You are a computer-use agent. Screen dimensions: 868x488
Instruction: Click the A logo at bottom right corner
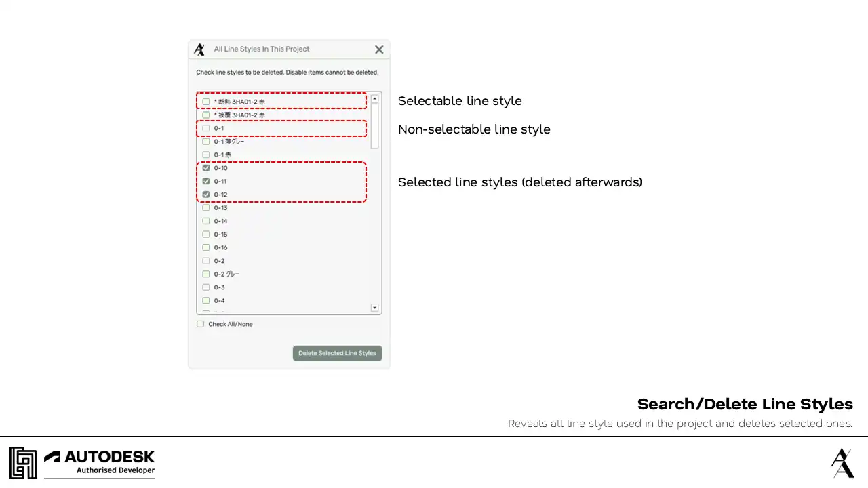click(842, 463)
